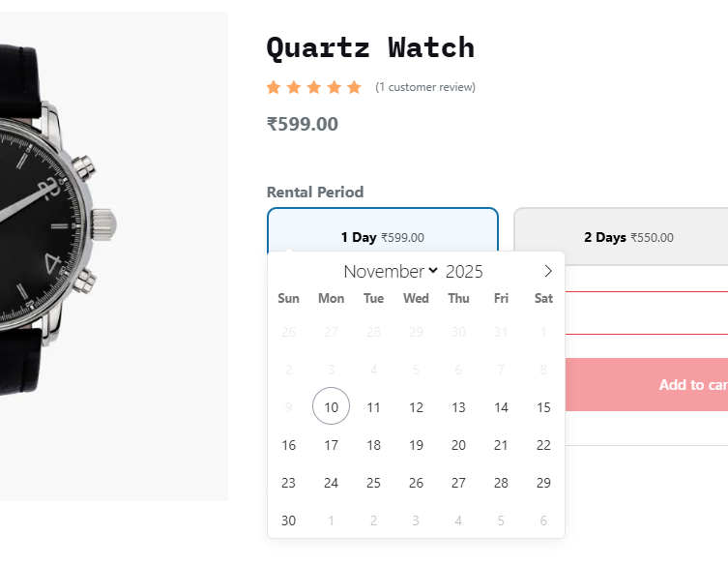Viewport: 728px width, 565px height.
Task: Choose Monday November 24
Action: (331, 483)
